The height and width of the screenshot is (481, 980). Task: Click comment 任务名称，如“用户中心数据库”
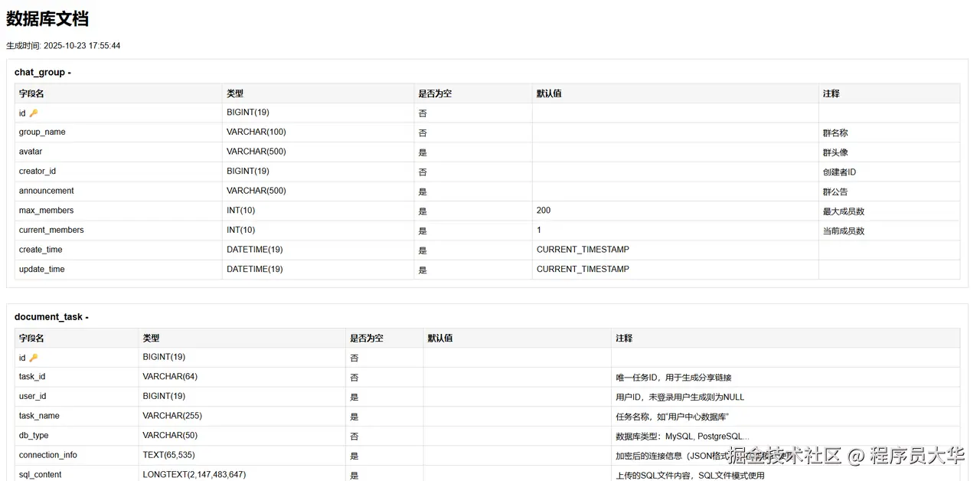672,417
